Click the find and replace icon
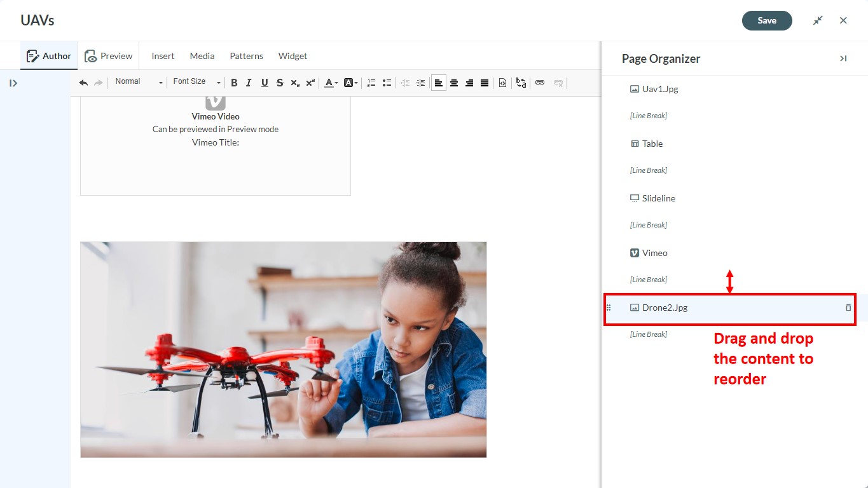868x488 pixels. point(521,83)
